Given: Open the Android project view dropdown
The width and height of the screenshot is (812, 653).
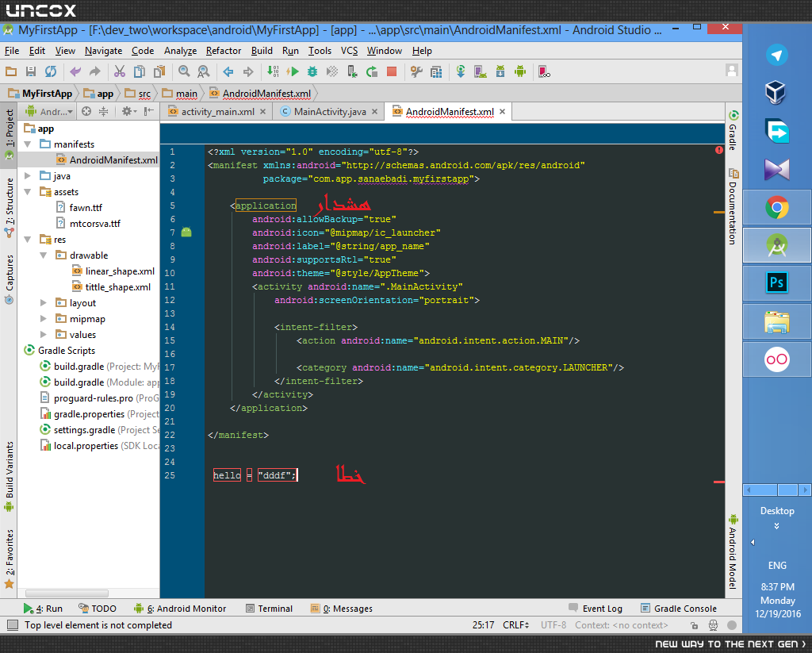Looking at the screenshot, I should 49,111.
